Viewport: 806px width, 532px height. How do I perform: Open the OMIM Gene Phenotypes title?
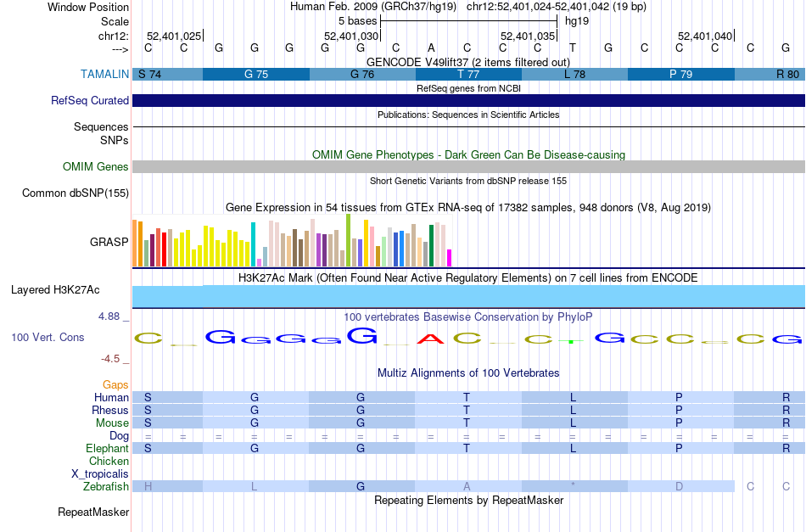[468, 154]
